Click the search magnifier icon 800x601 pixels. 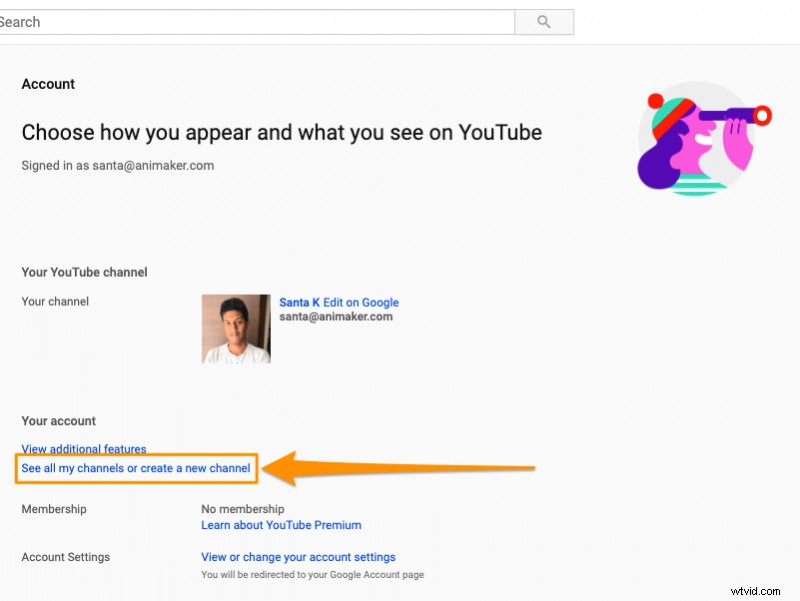tap(543, 21)
